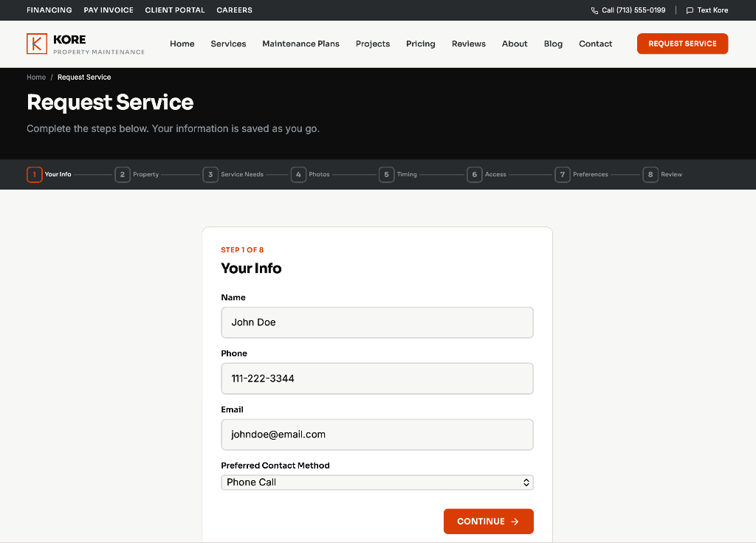This screenshot has width=756, height=543.
Task: Select the Service Needs step label
Action: click(x=242, y=174)
